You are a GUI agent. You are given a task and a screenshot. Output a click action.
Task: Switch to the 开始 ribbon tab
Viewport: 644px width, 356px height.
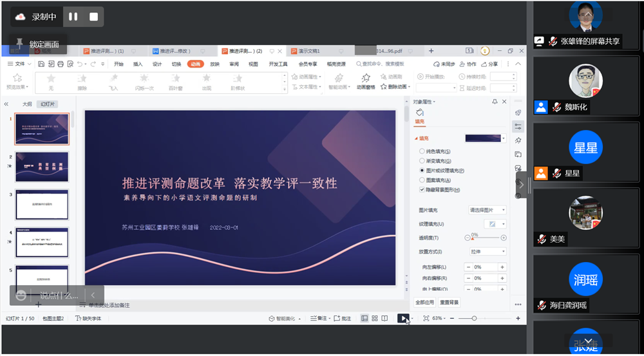(118, 64)
